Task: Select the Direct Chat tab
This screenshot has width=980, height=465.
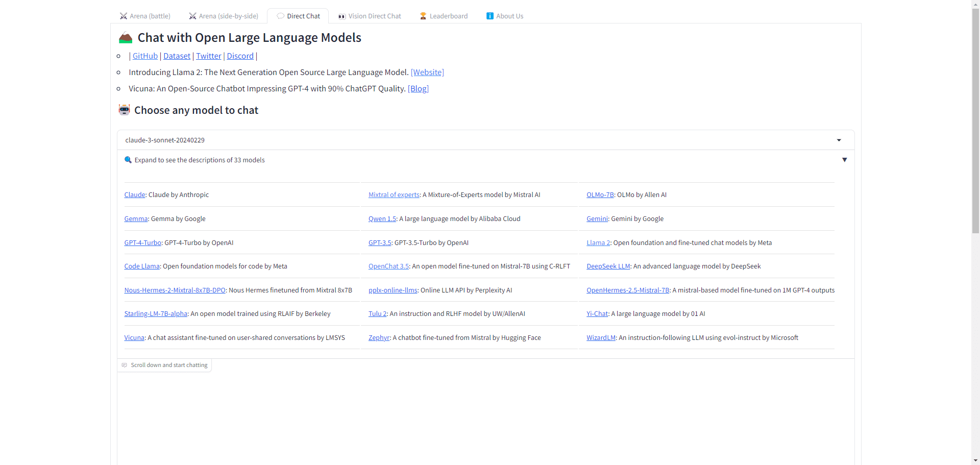Action: pyautogui.click(x=298, y=16)
